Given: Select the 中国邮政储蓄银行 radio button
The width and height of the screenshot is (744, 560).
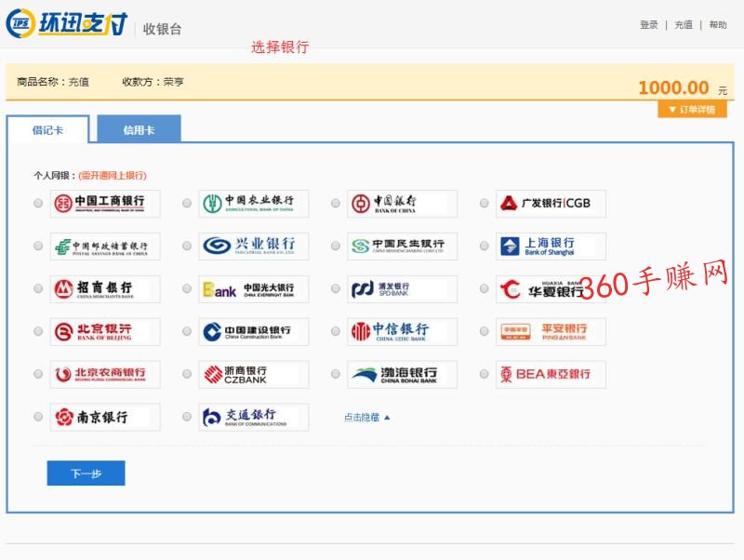Looking at the screenshot, I should pos(38,246).
